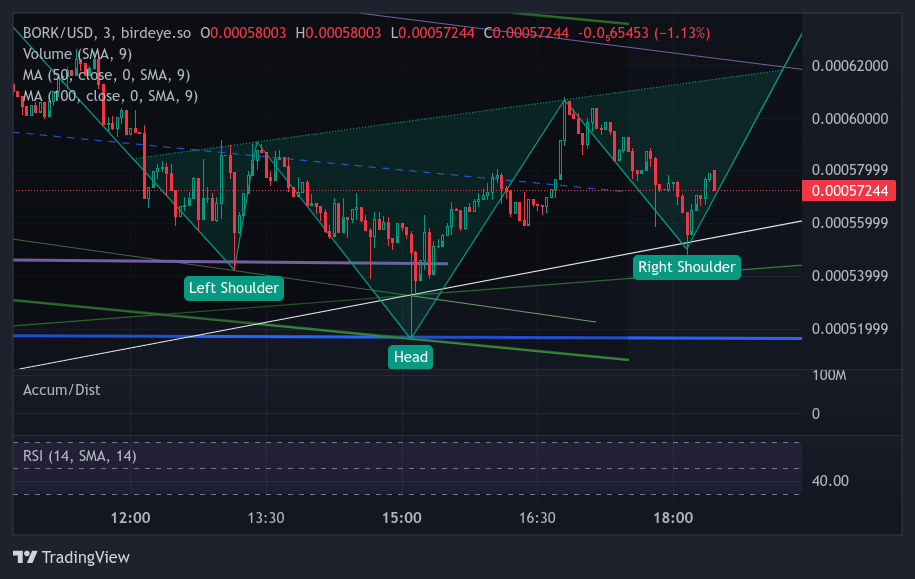Click the 15:00 time axis label
The width and height of the screenshot is (915, 579).
401,518
